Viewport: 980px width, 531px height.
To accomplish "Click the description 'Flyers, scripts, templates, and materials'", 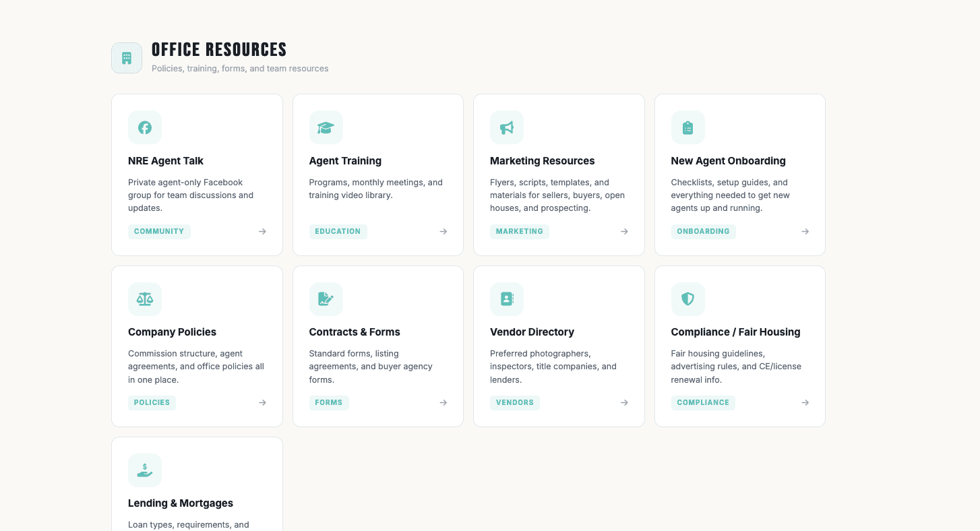I will (557, 195).
